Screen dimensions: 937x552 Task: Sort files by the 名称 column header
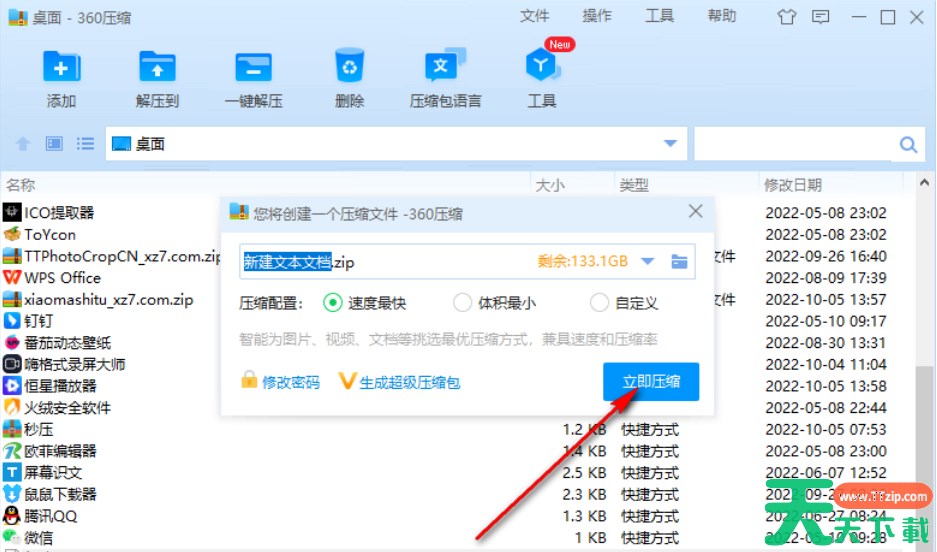click(x=21, y=185)
